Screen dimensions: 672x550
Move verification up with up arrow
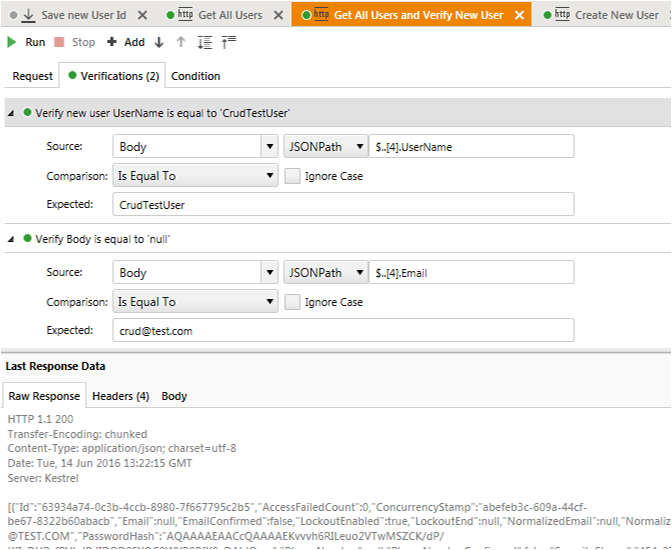(x=181, y=42)
